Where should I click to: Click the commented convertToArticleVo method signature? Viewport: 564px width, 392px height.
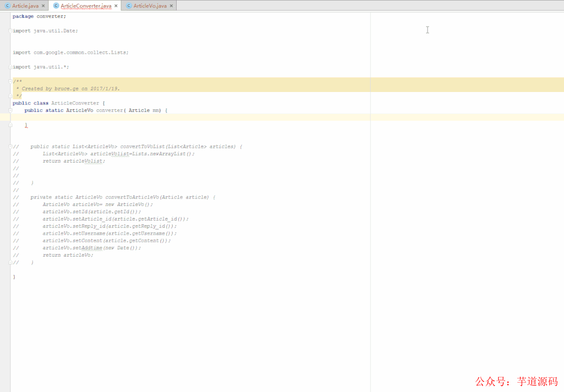tap(123, 197)
